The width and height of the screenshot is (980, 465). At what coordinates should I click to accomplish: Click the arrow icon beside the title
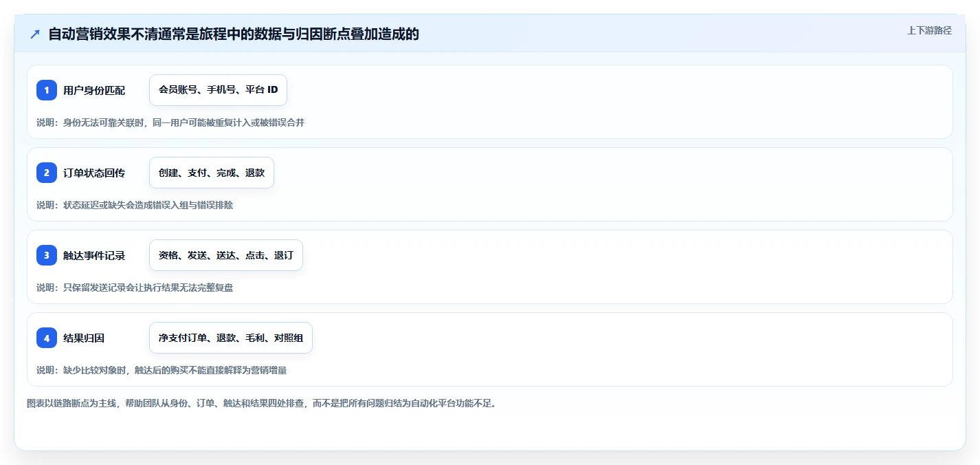[35, 34]
